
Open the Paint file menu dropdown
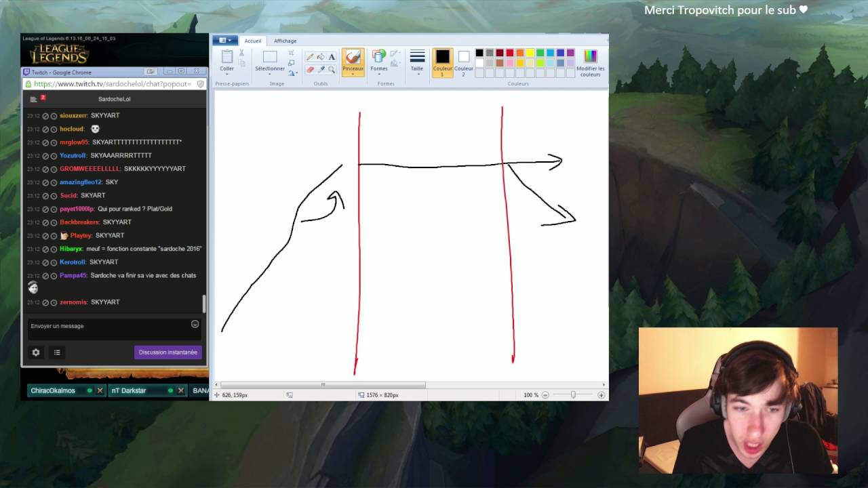225,41
